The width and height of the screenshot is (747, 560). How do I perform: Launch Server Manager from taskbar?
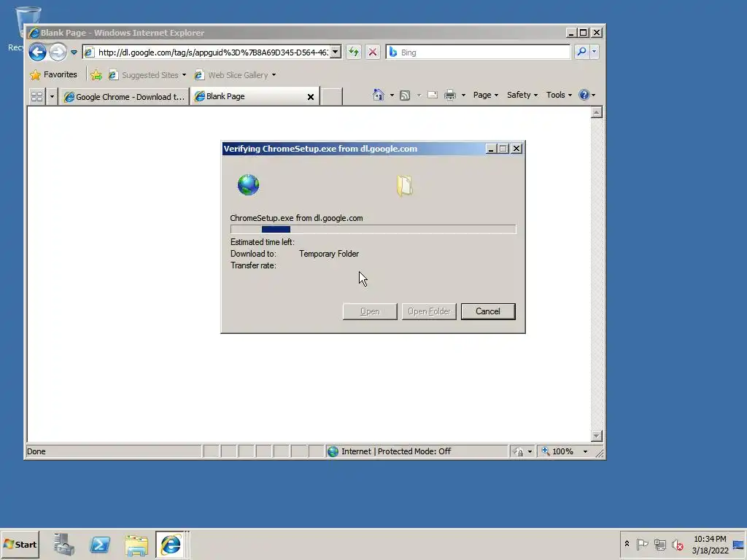coord(64,544)
